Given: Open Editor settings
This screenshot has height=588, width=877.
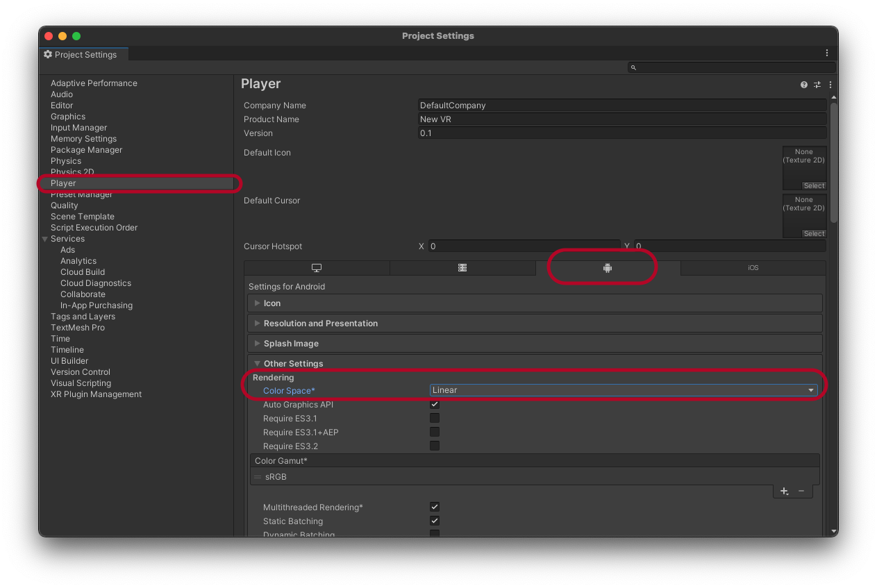Looking at the screenshot, I should (62, 106).
